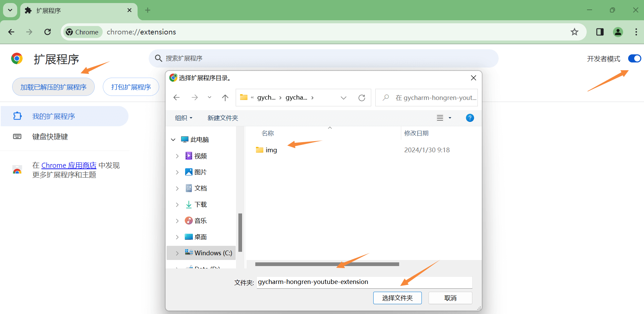Viewport: 644px width, 314px height.
Task: Reload the extensions page
Action: (48, 32)
